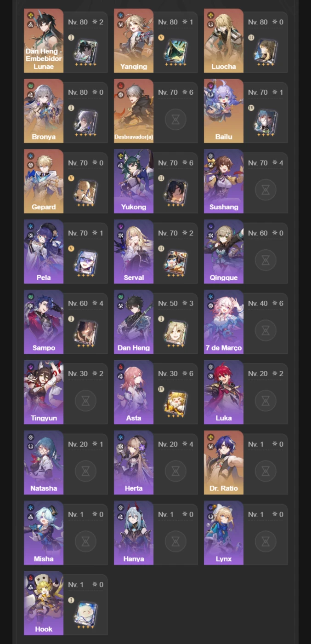
Task: Click Dr. Ratio character portrait
Action: point(224,462)
